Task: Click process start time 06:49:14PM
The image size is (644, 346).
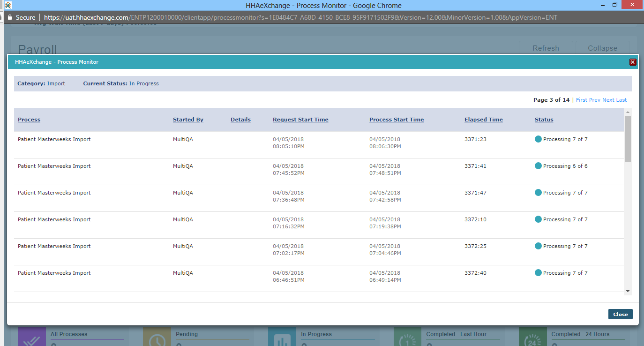Action: pos(385,280)
